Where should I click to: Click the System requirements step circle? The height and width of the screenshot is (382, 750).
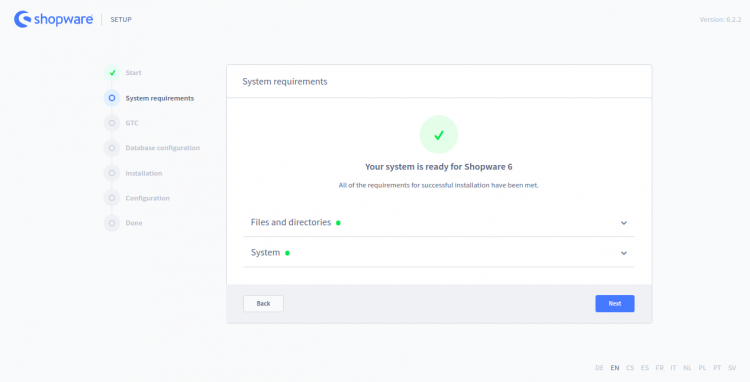pyautogui.click(x=112, y=98)
